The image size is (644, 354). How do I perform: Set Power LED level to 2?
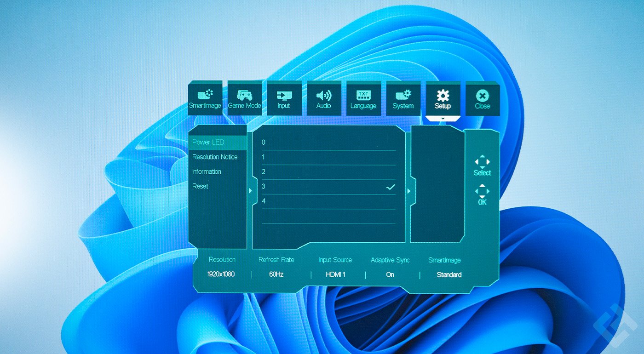tap(328, 172)
